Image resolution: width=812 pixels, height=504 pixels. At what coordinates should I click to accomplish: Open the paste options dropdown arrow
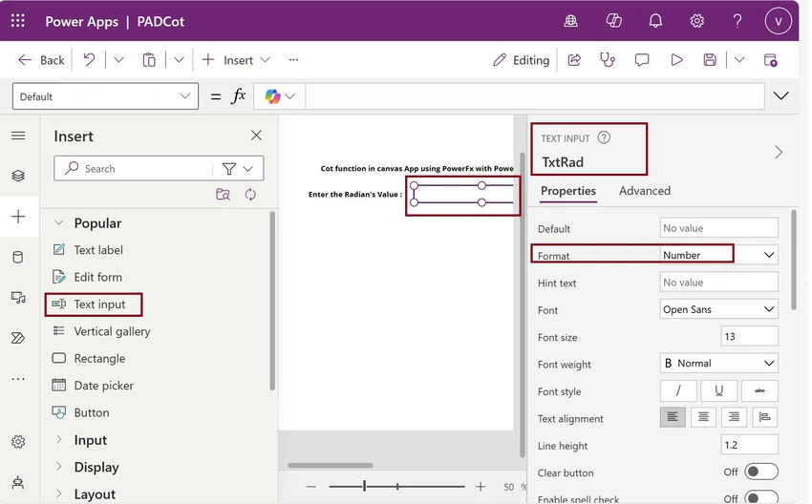pos(179,60)
